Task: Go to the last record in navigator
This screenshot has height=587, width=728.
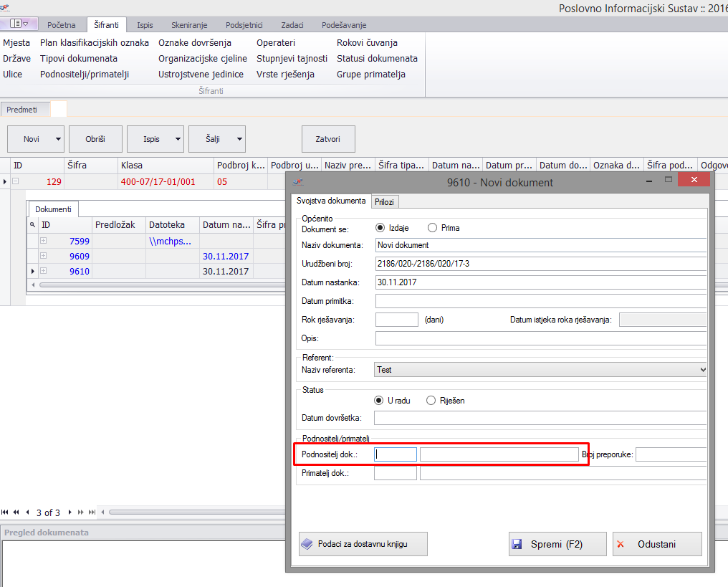Action: 91,512
